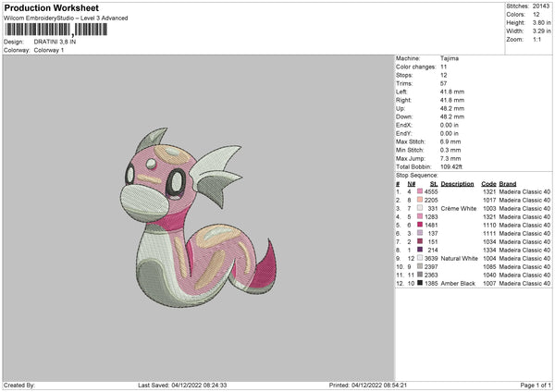Click the design name DRATINI 3,8 IN
The height and width of the screenshot is (392, 555).
55,42
